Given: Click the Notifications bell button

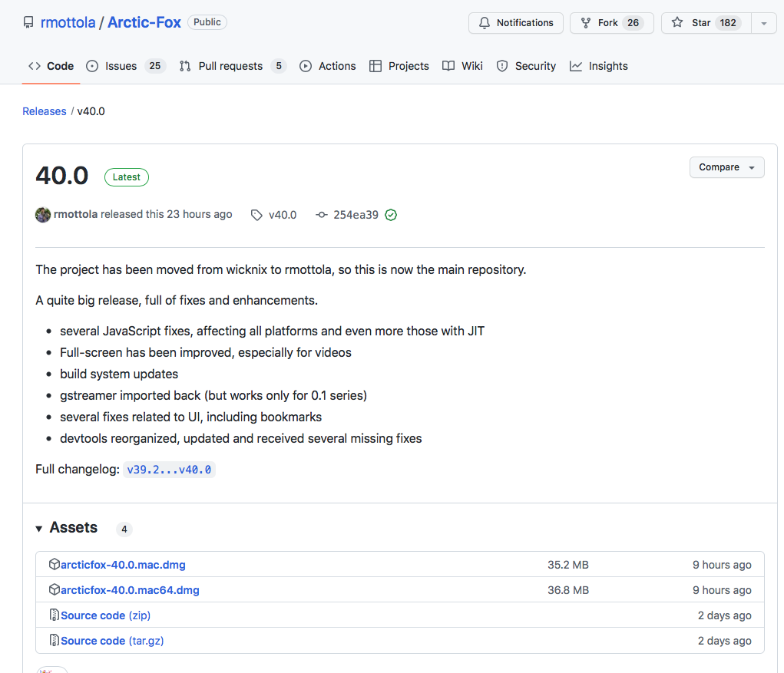Looking at the screenshot, I should pyautogui.click(x=515, y=23).
